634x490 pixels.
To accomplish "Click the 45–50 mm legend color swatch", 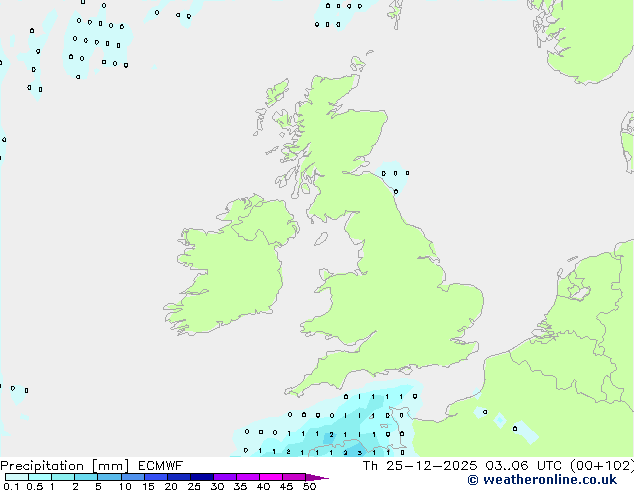I will pos(294,477).
